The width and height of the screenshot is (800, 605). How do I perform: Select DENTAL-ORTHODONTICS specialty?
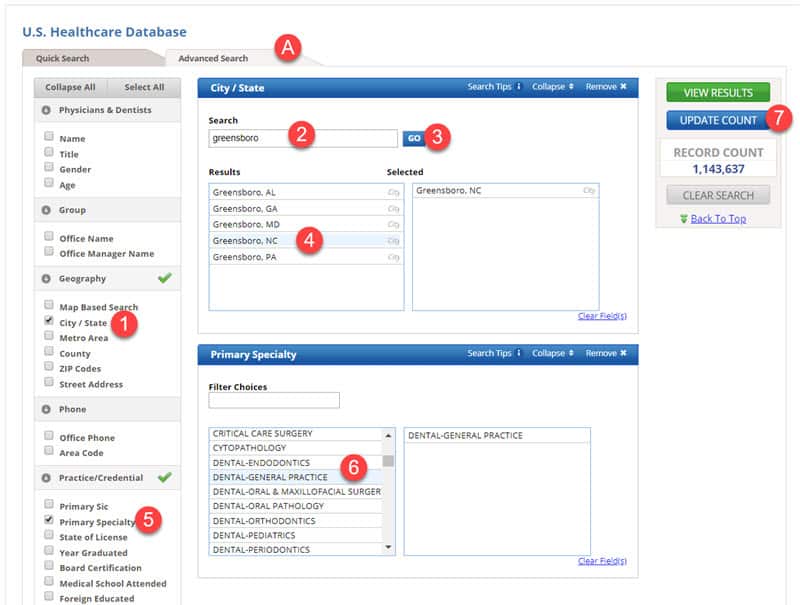click(296, 521)
